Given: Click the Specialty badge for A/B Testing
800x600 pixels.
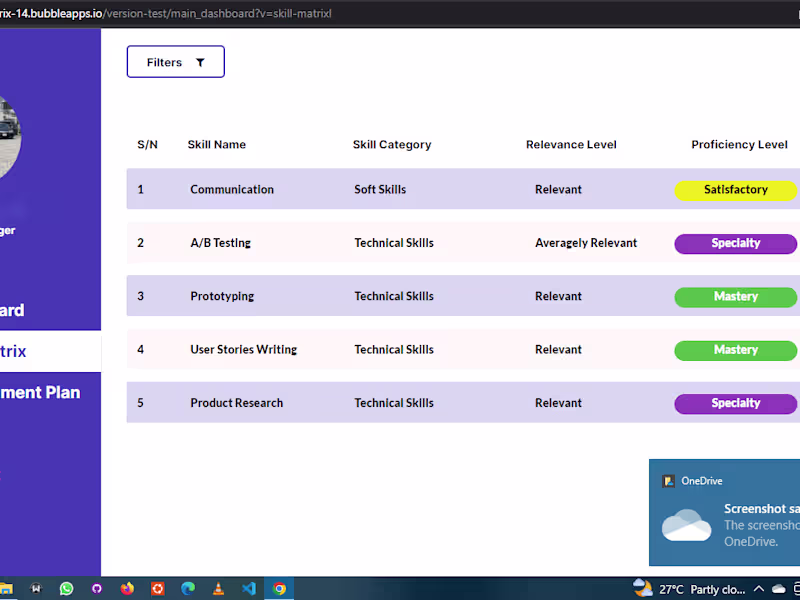Looking at the screenshot, I should click(x=735, y=243).
